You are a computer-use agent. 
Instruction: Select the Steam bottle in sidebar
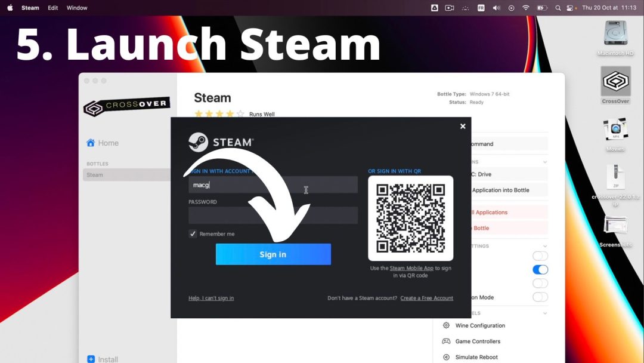pyautogui.click(x=126, y=175)
